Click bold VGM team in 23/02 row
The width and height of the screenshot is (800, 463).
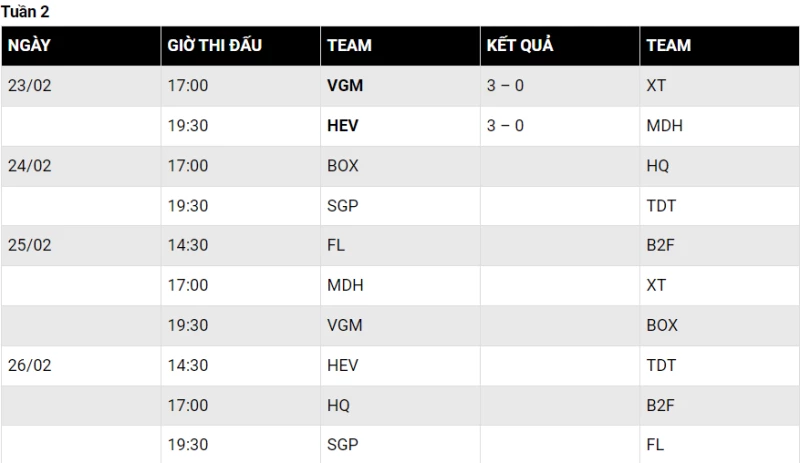(x=345, y=86)
